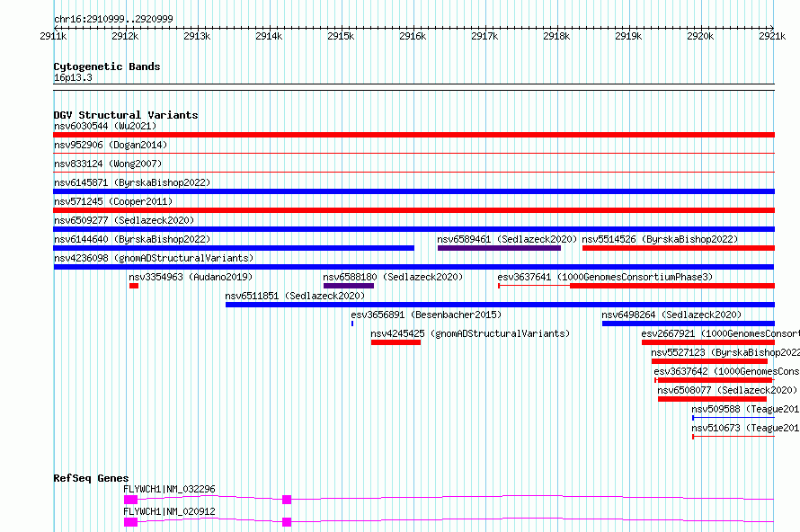Click the 2915k tick on the ruler

coord(341,36)
